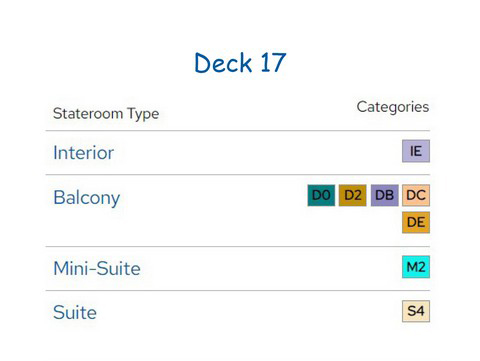Click the divider between Interior and Balcony rows
The image size is (480, 361).
(x=238, y=174)
